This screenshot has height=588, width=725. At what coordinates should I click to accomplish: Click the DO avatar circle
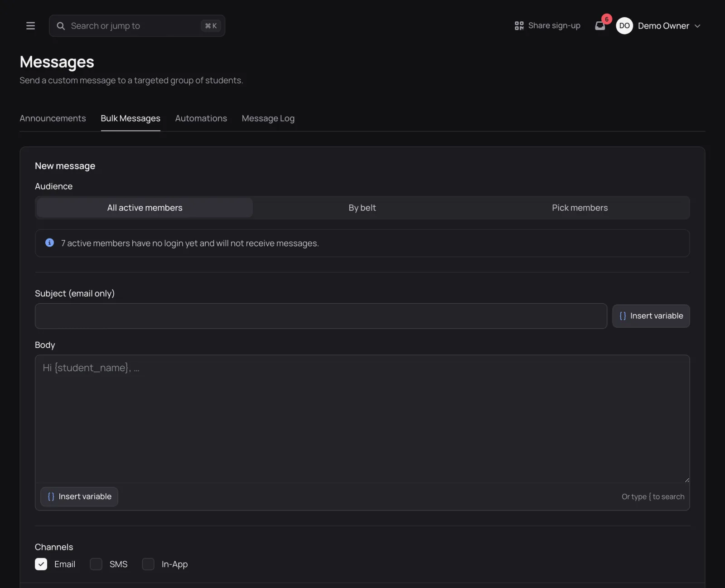pos(624,26)
